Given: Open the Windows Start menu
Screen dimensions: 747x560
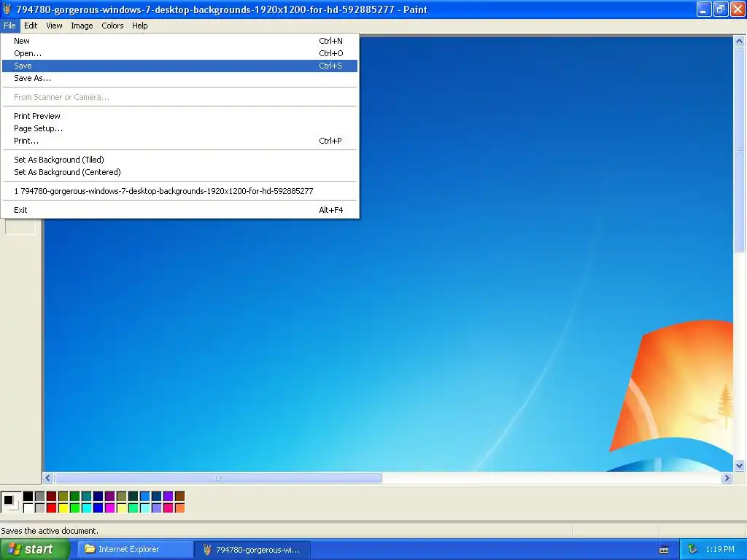Looking at the screenshot, I should (34, 550).
